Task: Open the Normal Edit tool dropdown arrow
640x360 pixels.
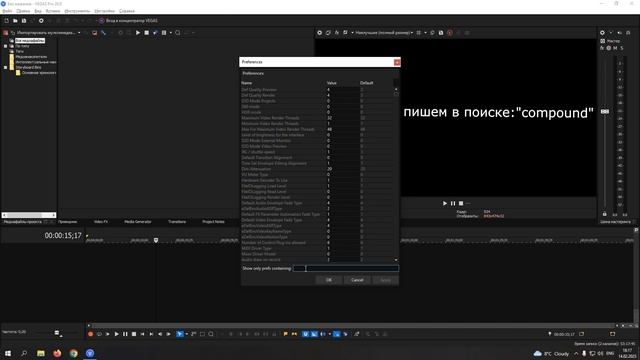Action: (187, 334)
